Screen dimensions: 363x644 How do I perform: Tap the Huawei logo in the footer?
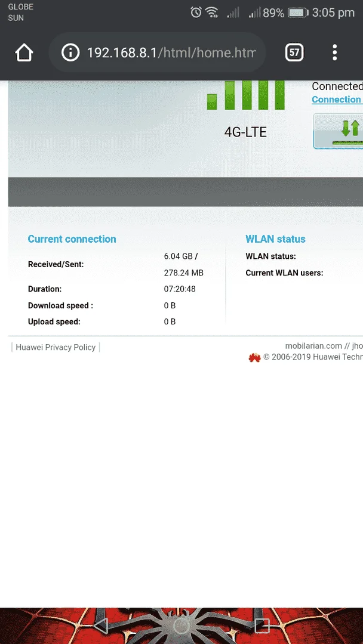[x=254, y=358]
